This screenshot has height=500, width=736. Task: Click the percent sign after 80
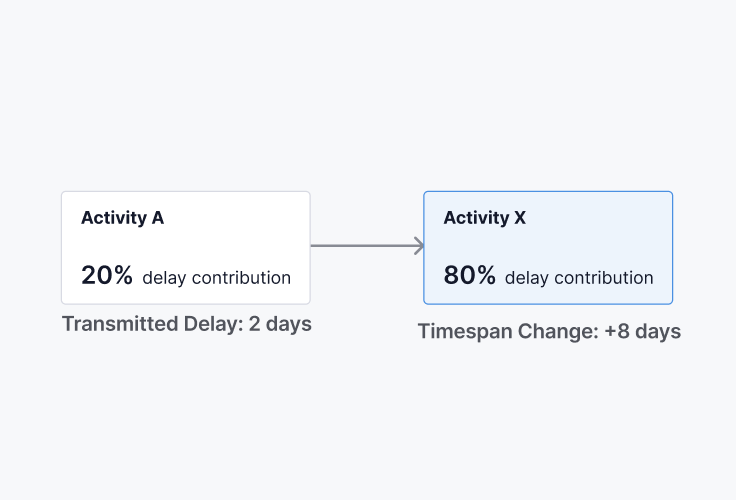[x=486, y=275]
